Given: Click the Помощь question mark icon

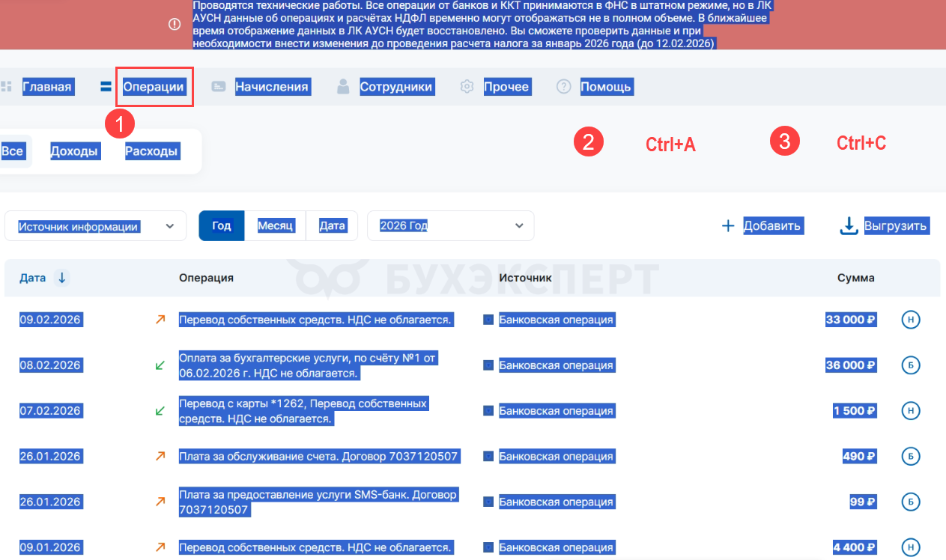Looking at the screenshot, I should tap(563, 87).
